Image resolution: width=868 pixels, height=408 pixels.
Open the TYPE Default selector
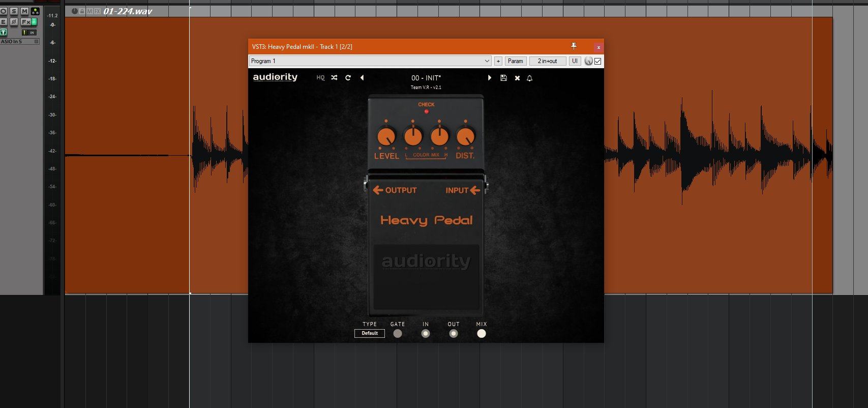point(370,333)
